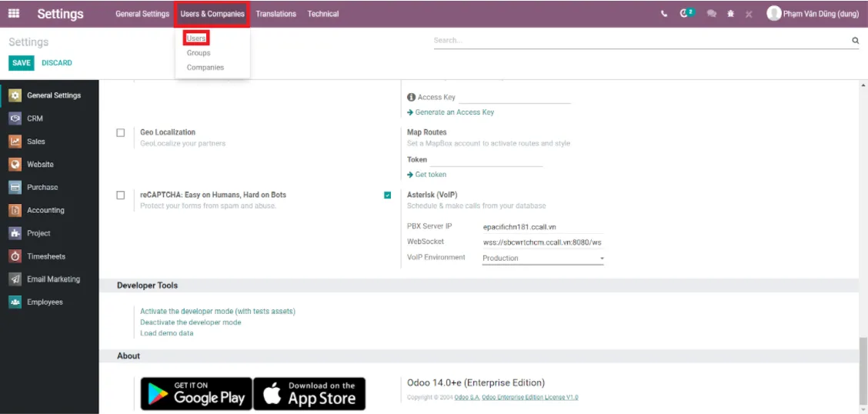Open the General Settings top menu
This screenshot has width=868, height=414.
click(x=142, y=14)
